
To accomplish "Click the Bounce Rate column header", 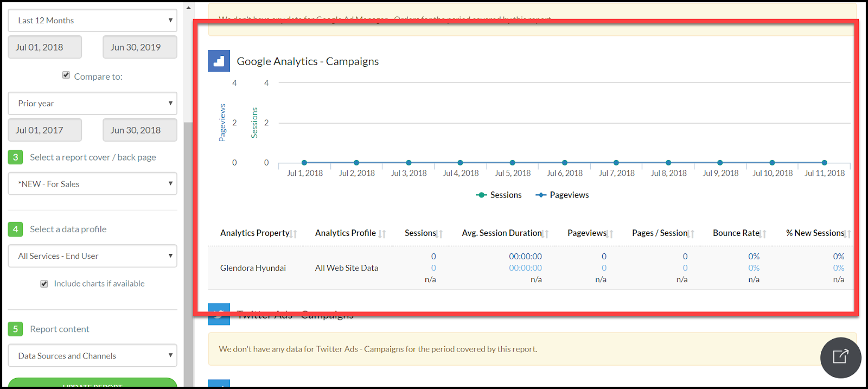I will coord(736,233).
